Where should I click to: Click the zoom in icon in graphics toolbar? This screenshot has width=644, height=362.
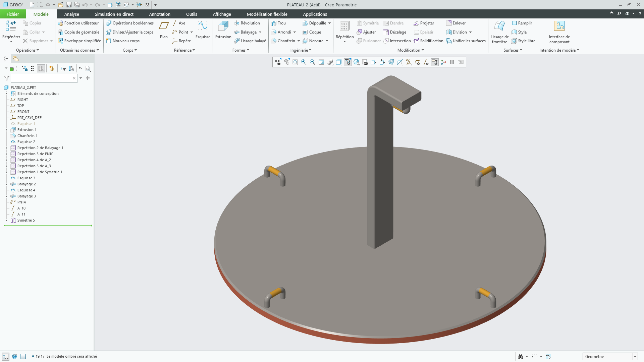coord(304,62)
